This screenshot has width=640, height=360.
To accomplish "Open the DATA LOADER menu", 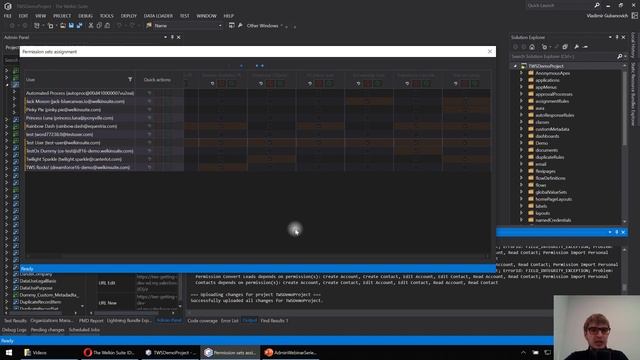I will [158, 16].
